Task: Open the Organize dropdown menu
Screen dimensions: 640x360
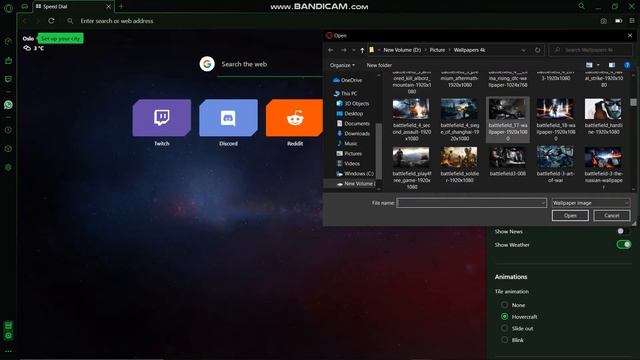Action: click(x=342, y=65)
